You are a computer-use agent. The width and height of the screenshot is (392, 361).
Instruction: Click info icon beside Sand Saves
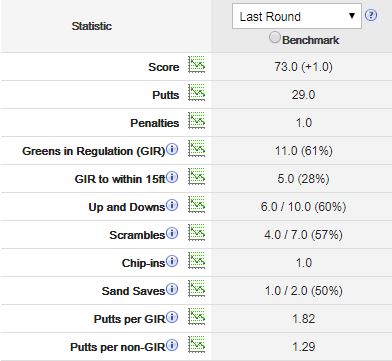(x=172, y=290)
